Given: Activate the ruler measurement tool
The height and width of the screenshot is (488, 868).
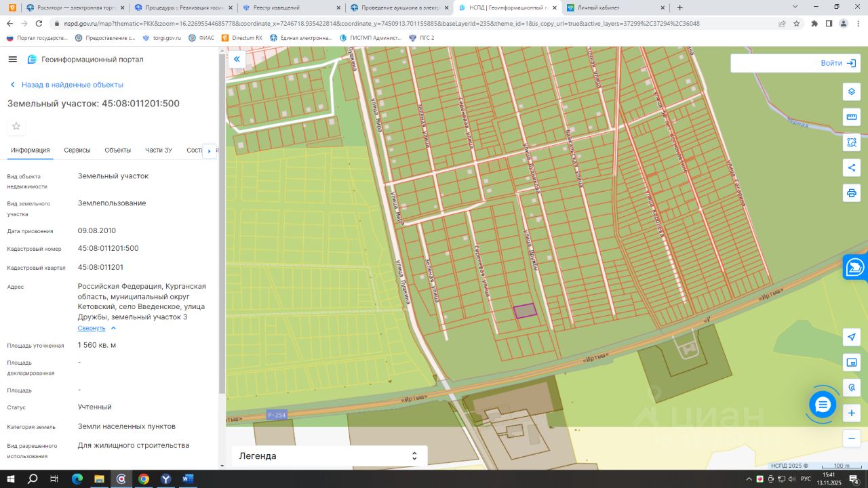Looking at the screenshot, I should point(852,117).
